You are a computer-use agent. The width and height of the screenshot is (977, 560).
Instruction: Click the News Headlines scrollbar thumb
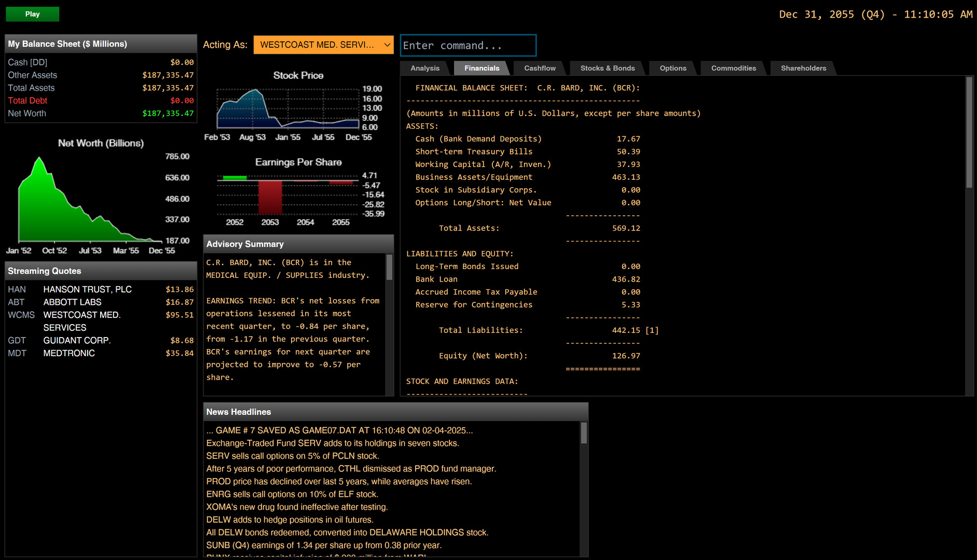click(584, 433)
